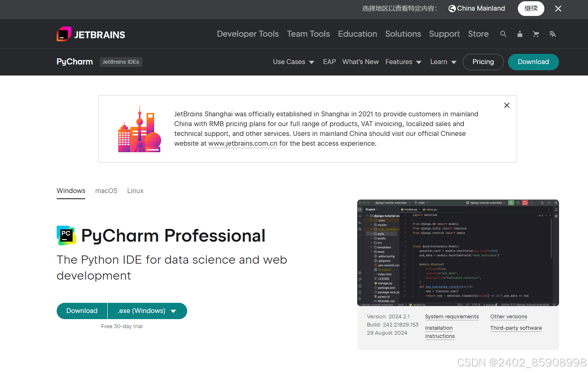This screenshot has height=373, width=588.
Task: Open the Education menu
Action: coord(358,34)
